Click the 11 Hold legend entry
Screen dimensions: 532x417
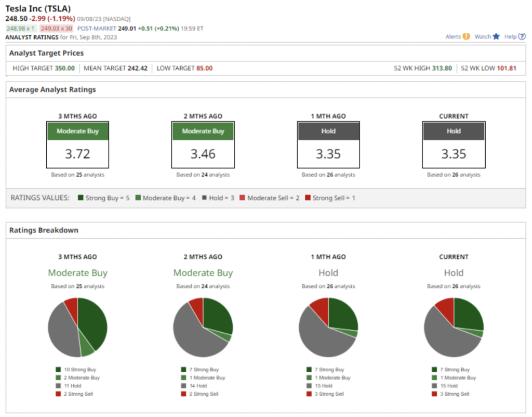coord(69,386)
